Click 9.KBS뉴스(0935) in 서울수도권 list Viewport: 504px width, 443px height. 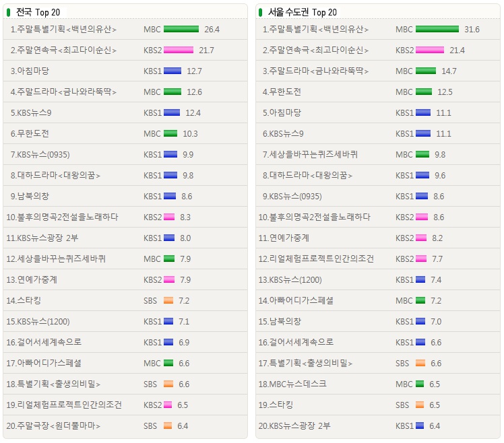(x=292, y=197)
